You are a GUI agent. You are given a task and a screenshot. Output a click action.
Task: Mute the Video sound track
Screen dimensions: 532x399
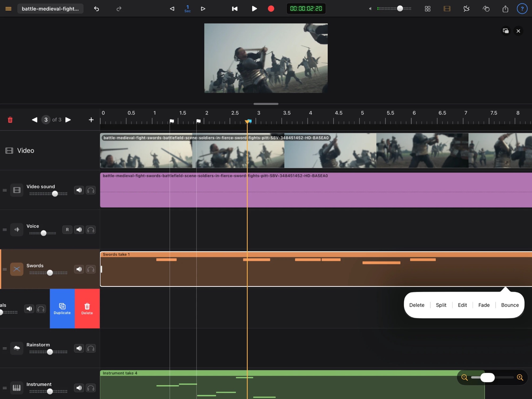(79, 190)
